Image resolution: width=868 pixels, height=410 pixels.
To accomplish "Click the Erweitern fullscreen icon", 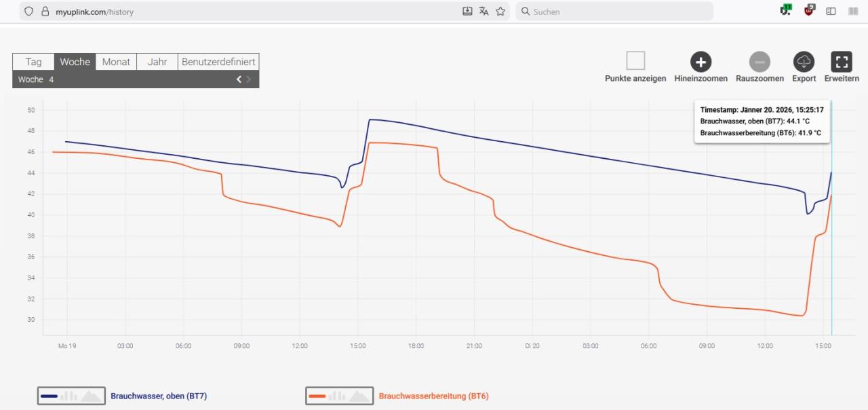I will pos(842,62).
